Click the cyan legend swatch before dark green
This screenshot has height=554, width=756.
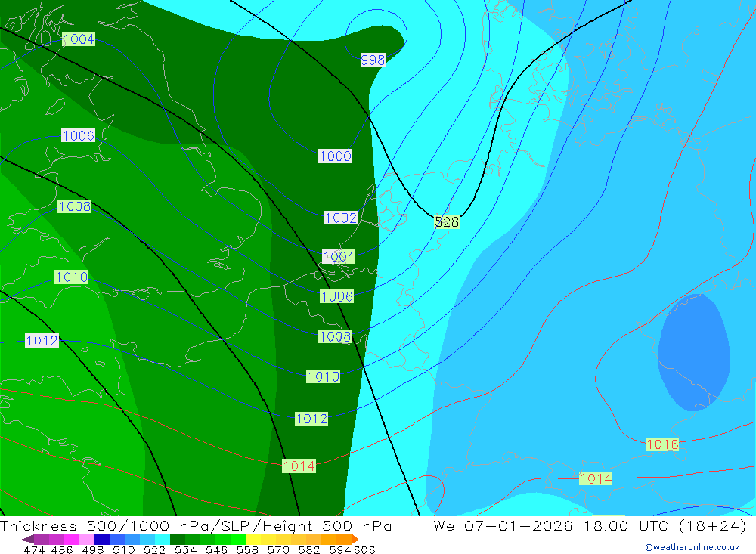[163, 539]
